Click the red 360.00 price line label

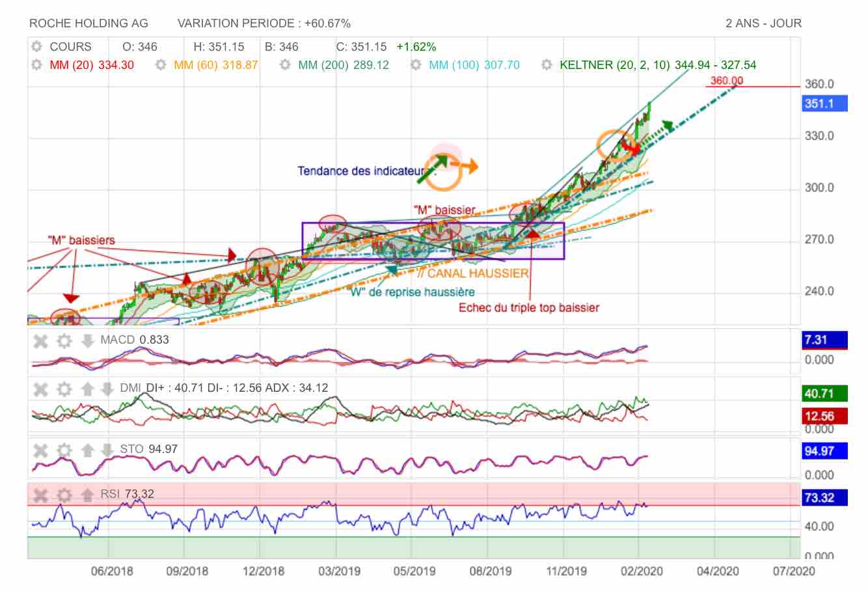[727, 81]
